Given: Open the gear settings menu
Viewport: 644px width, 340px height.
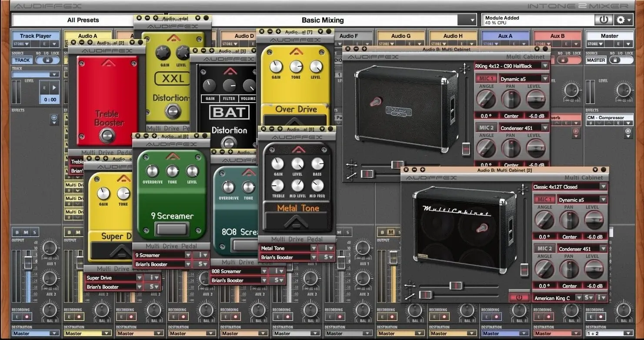Looking at the screenshot, I should 623,20.
